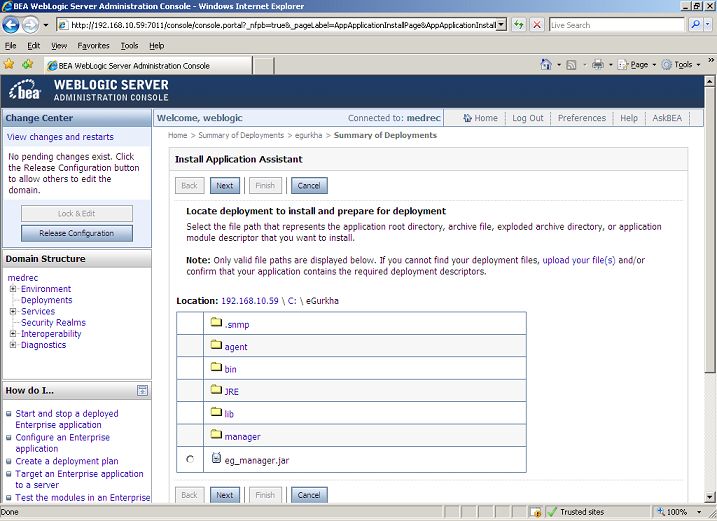
Task: Click Add to Favorites star-plus icon
Action: [27, 64]
